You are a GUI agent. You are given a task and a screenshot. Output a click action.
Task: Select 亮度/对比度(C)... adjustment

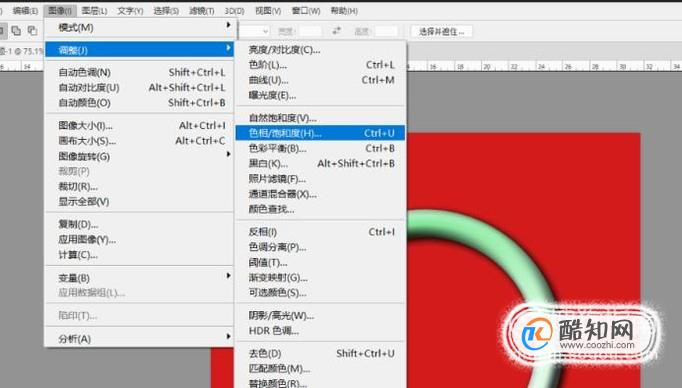tap(321, 50)
